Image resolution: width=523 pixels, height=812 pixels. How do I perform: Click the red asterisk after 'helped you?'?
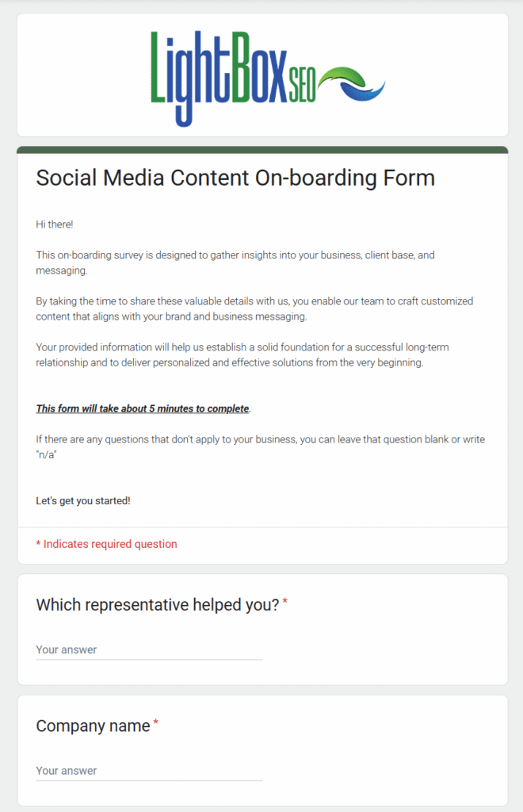[x=285, y=602]
